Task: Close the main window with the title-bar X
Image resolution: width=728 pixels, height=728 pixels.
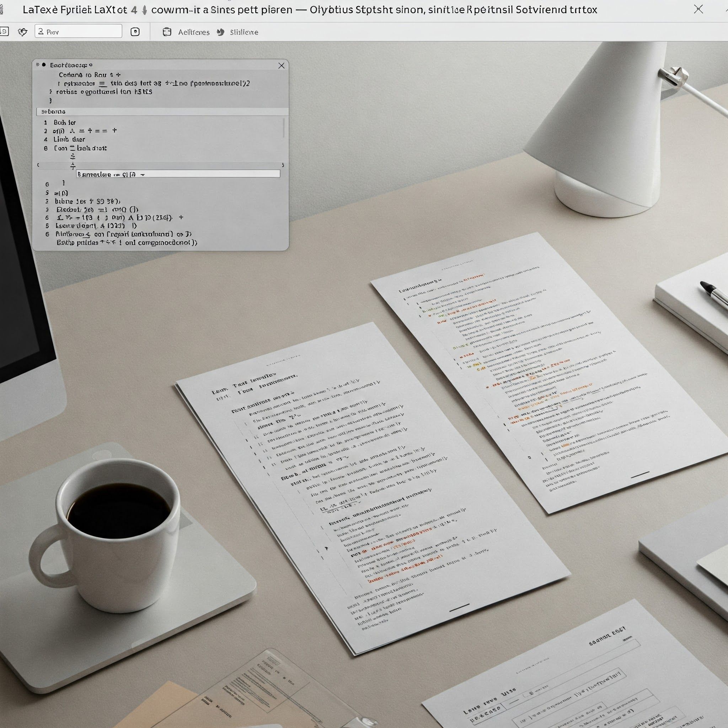Action: coord(698,9)
